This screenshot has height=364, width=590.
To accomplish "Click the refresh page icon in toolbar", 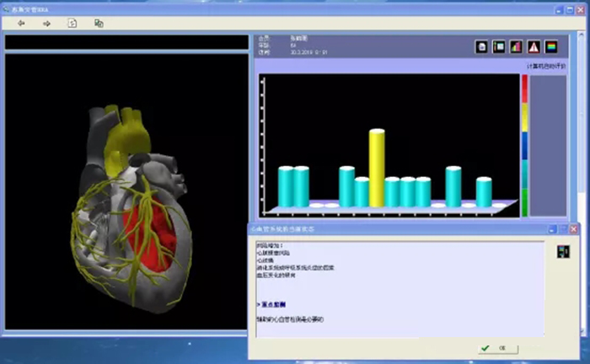I will click(x=72, y=23).
